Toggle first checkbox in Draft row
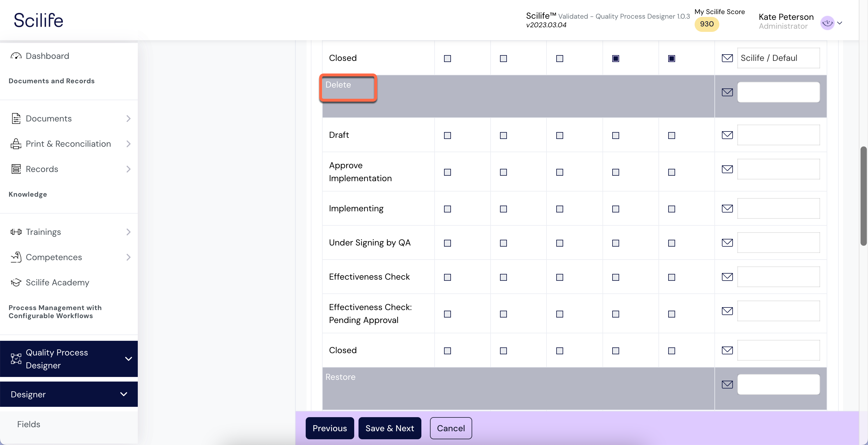This screenshot has width=868, height=445. [447, 135]
